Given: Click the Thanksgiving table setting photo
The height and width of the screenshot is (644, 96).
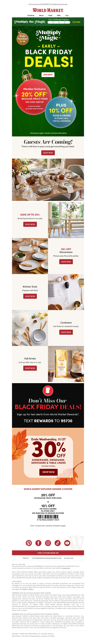Looking at the screenshot, I should point(48,180).
